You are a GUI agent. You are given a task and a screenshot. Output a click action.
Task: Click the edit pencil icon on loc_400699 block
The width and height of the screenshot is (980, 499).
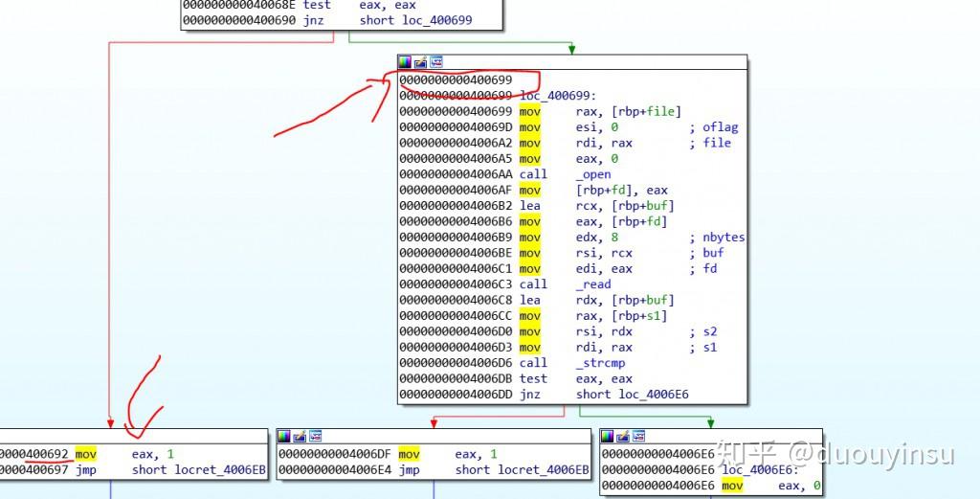pyautogui.click(x=421, y=62)
